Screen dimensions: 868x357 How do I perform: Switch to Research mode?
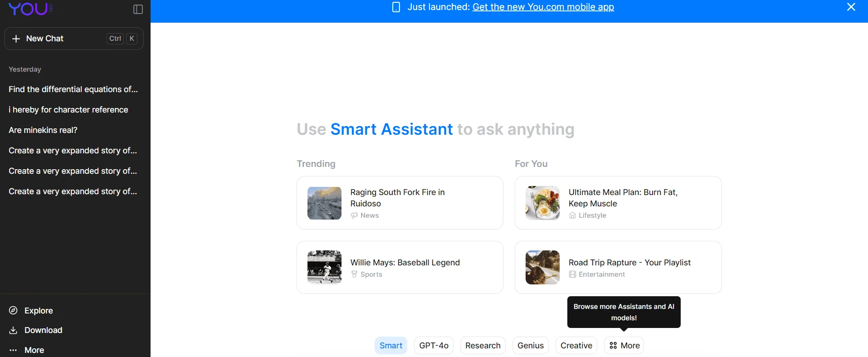[483, 346]
